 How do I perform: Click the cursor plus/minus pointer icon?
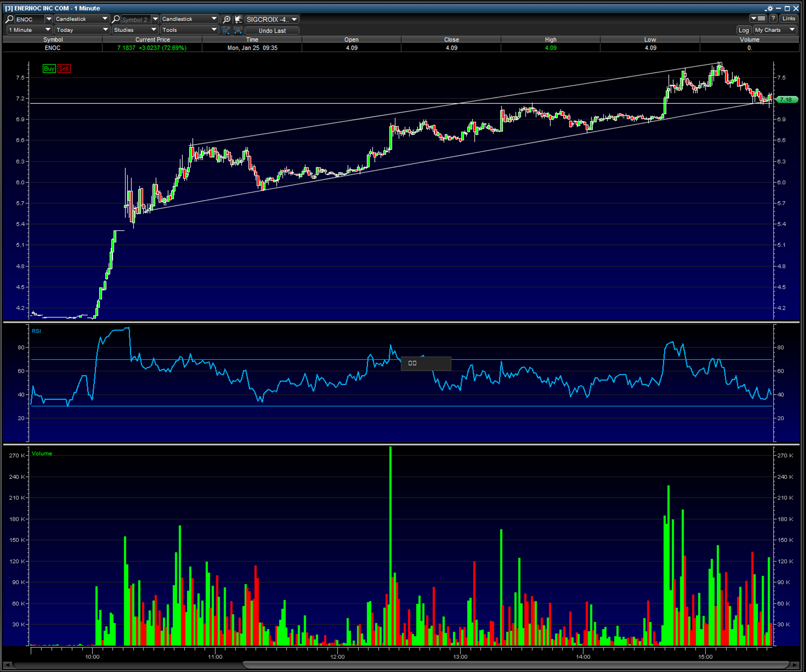click(238, 19)
